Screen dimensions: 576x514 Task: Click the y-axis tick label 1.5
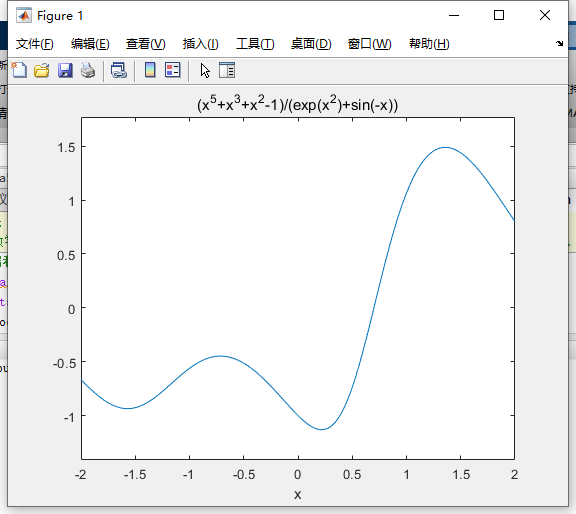point(66,148)
